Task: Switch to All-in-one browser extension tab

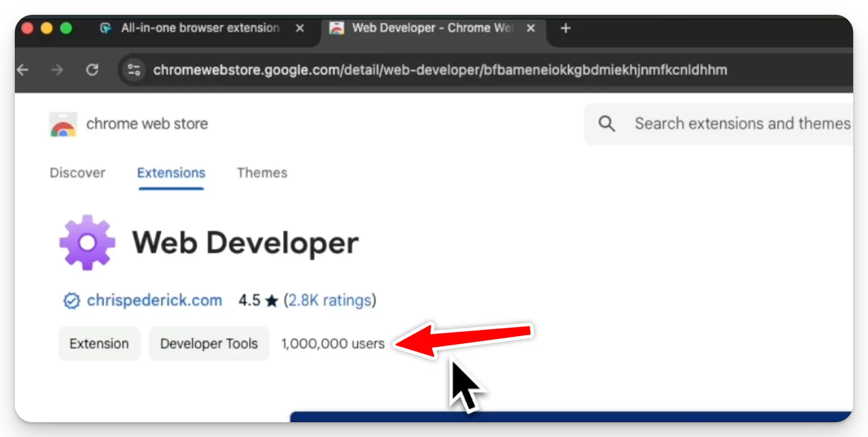Action: pyautogui.click(x=200, y=28)
